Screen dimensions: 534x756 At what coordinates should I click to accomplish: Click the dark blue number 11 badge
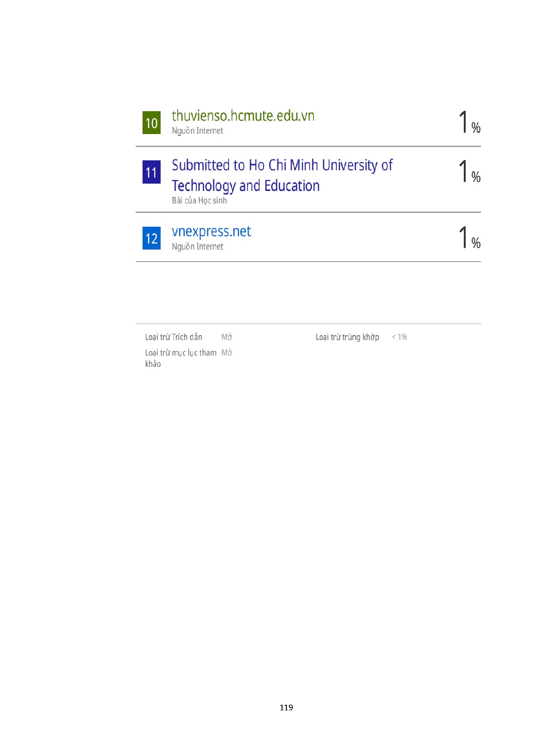coord(152,172)
